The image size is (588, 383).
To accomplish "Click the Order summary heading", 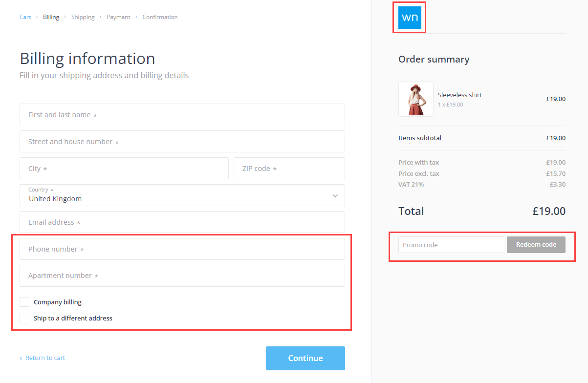I will (434, 60).
